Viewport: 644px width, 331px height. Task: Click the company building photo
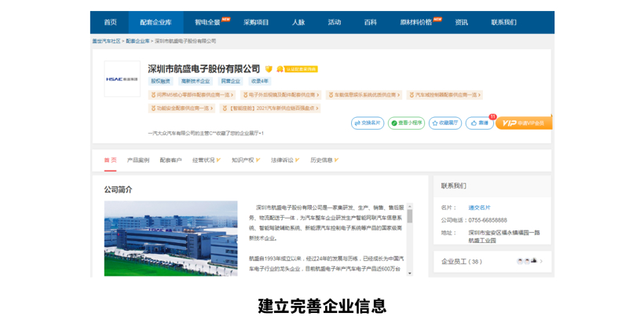(x=170, y=237)
